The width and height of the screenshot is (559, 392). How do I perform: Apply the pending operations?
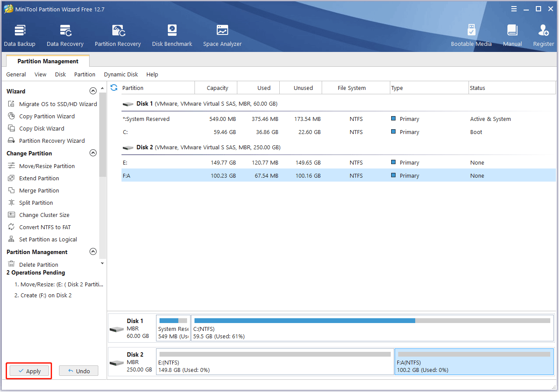(x=29, y=371)
